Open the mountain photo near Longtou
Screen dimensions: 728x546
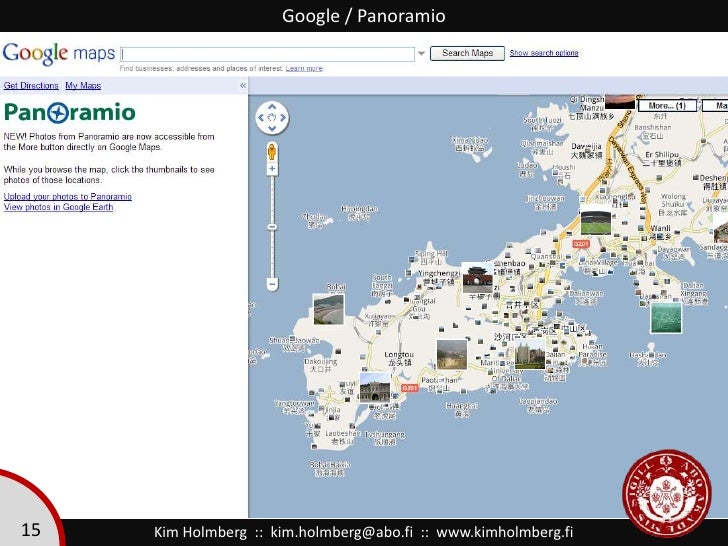click(x=452, y=355)
